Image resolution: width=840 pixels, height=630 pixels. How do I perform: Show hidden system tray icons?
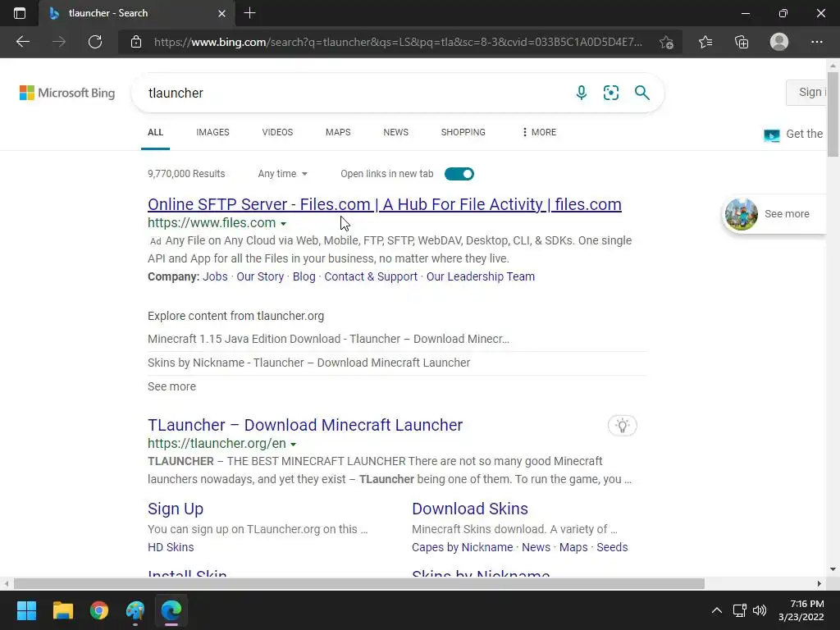pyautogui.click(x=716, y=610)
